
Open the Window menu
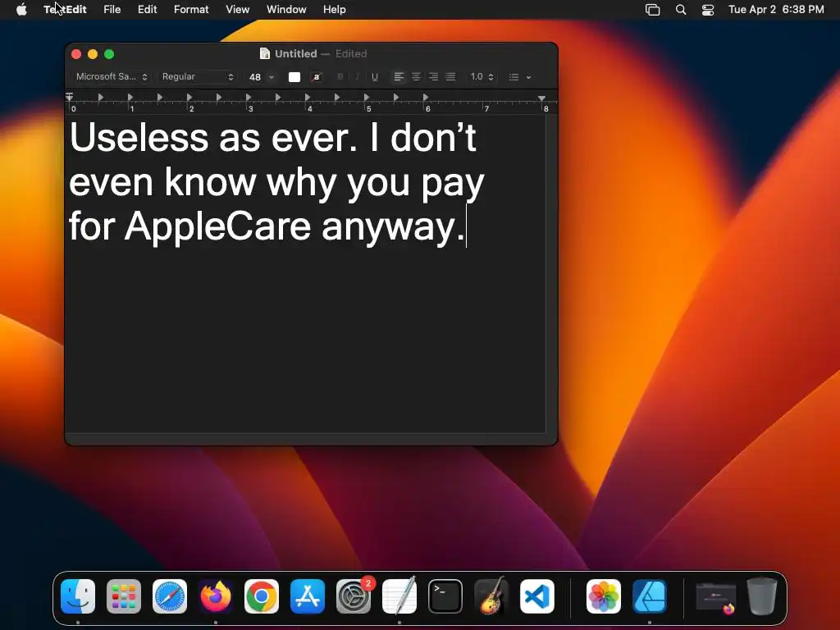tap(286, 10)
